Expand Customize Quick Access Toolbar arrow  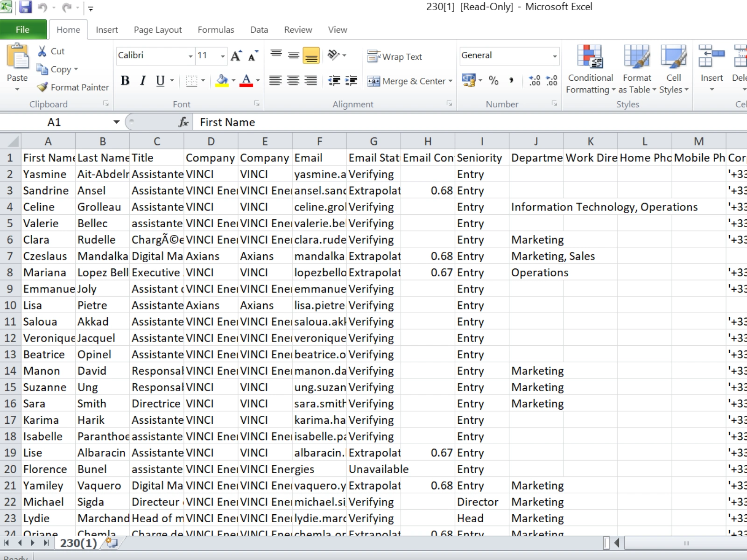pyautogui.click(x=91, y=8)
